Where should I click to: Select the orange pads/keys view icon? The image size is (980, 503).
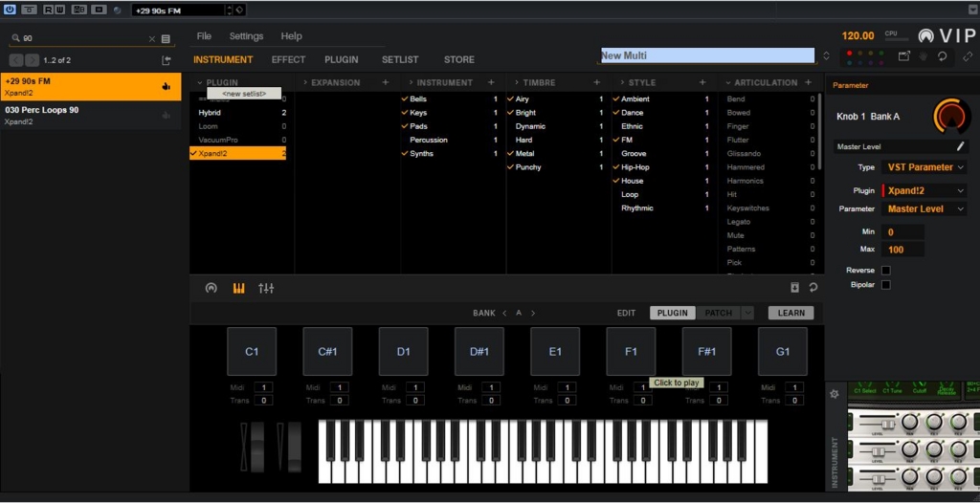pyautogui.click(x=238, y=288)
